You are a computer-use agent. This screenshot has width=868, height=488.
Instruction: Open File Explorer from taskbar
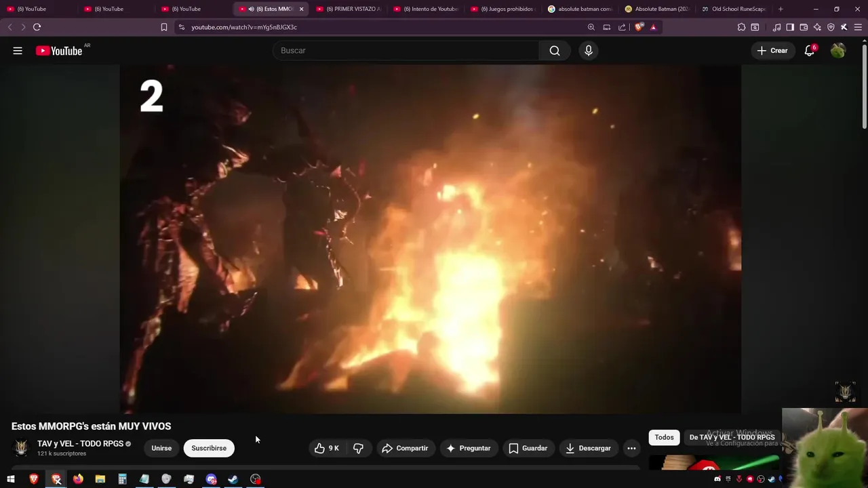point(100,479)
